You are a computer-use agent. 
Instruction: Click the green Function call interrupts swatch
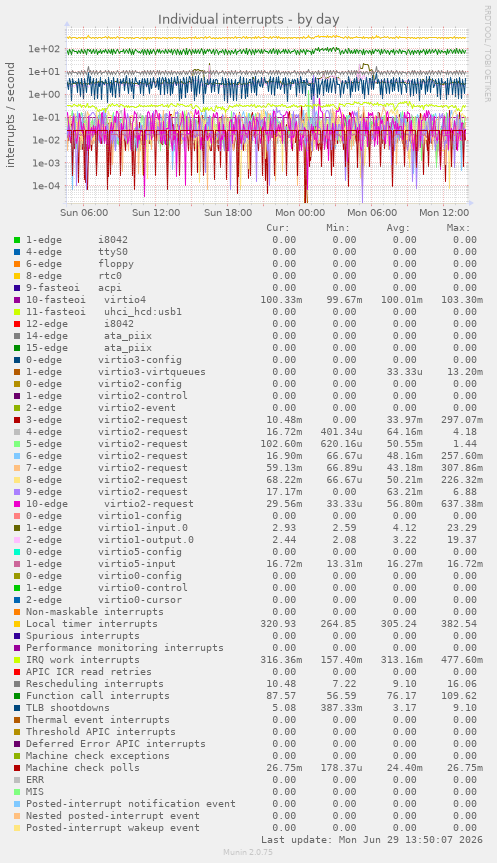click(17, 696)
